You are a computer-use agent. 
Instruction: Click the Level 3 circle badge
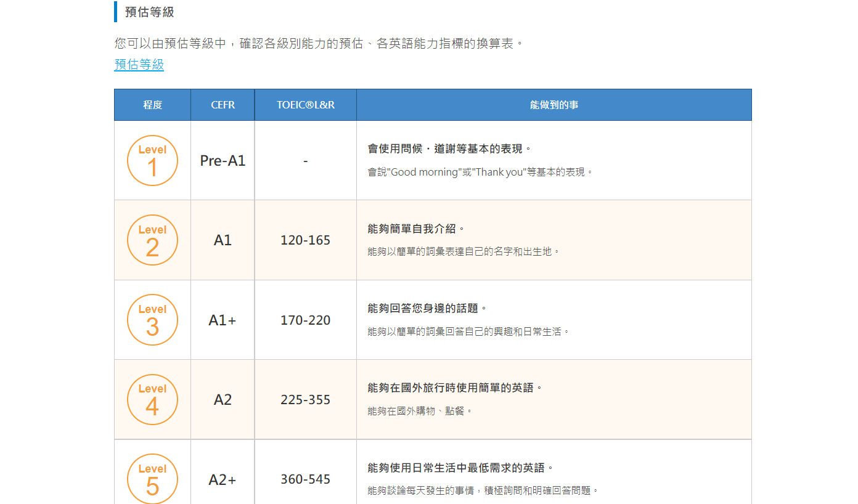[x=152, y=320]
